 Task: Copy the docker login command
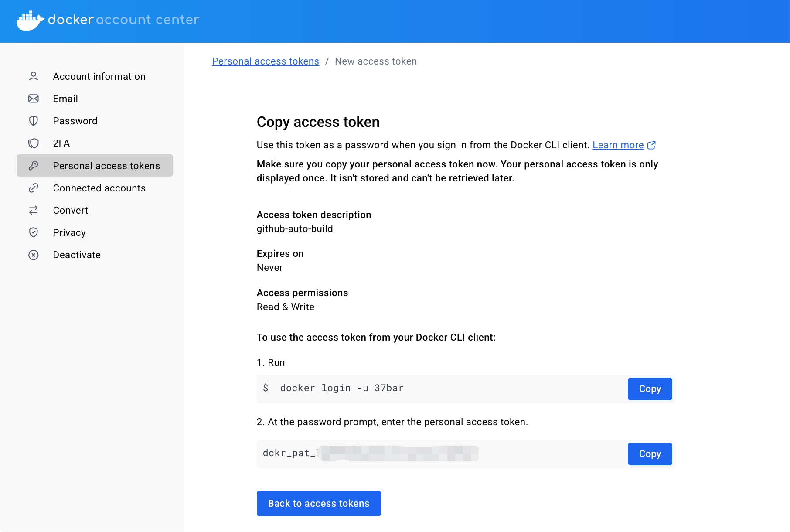pos(650,389)
